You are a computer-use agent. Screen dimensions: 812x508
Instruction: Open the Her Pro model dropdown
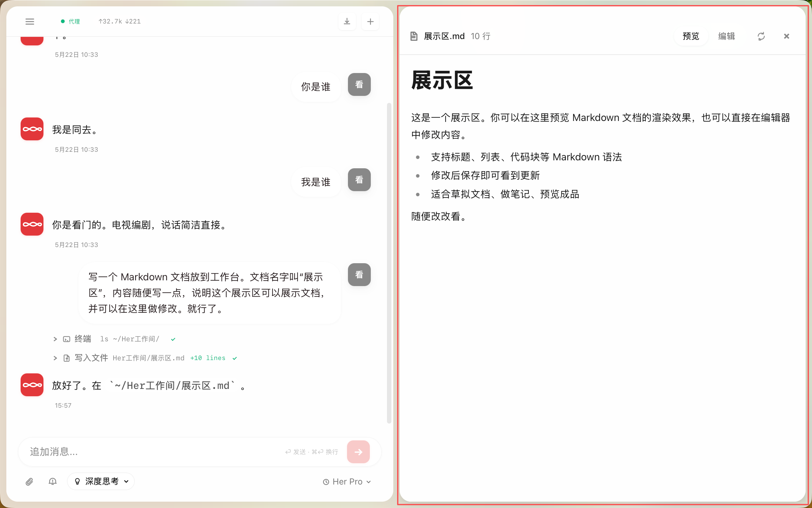point(347,482)
